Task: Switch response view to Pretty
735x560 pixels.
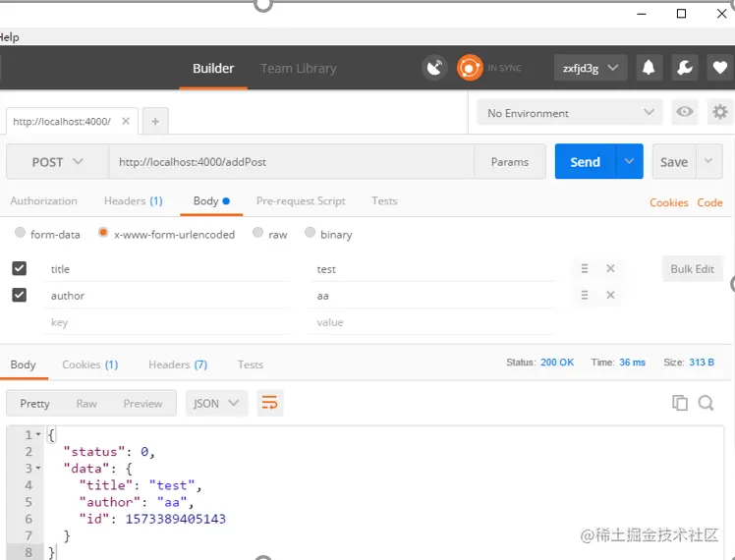Action: (34, 404)
